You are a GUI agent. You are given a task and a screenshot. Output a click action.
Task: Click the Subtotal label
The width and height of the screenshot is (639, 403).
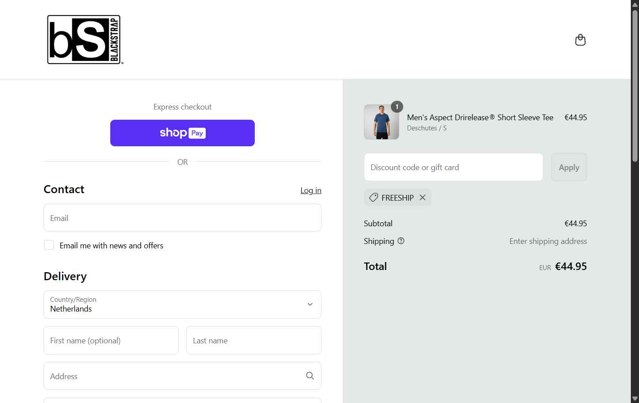[x=378, y=223]
